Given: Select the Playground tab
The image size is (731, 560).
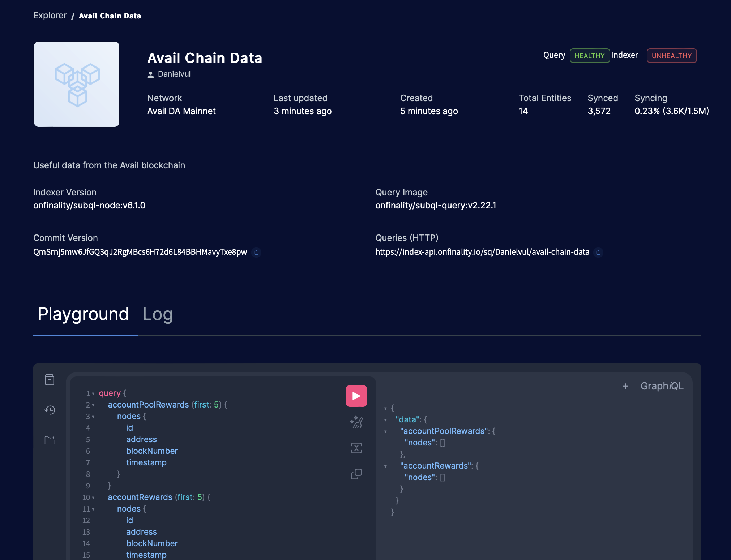Looking at the screenshot, I should tap(84, 314).
